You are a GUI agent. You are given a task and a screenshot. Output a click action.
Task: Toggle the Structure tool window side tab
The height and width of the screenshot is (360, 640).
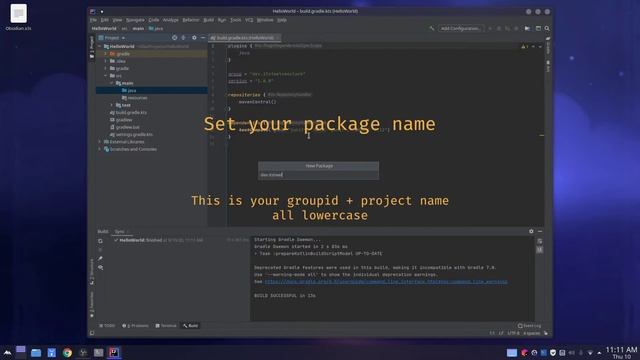92,272
